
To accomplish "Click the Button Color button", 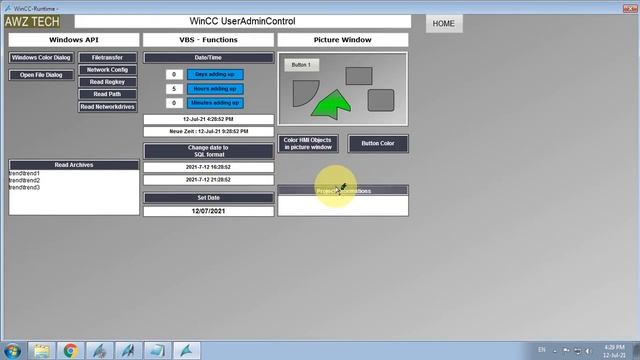I will pyautogui.click(x=378, y=144).
